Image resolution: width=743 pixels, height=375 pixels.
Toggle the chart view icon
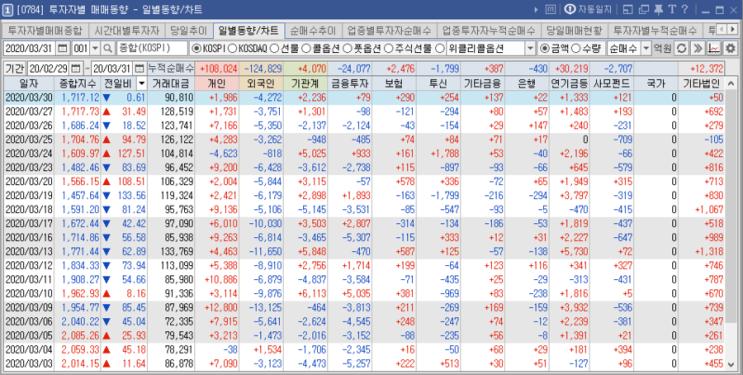[x=714, y=48]
